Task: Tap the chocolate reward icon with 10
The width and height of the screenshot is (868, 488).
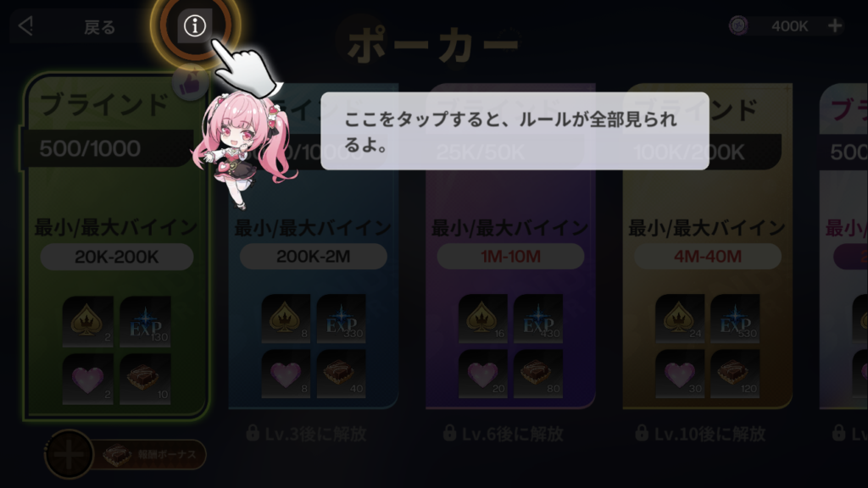Action: (x=145, y=379)
